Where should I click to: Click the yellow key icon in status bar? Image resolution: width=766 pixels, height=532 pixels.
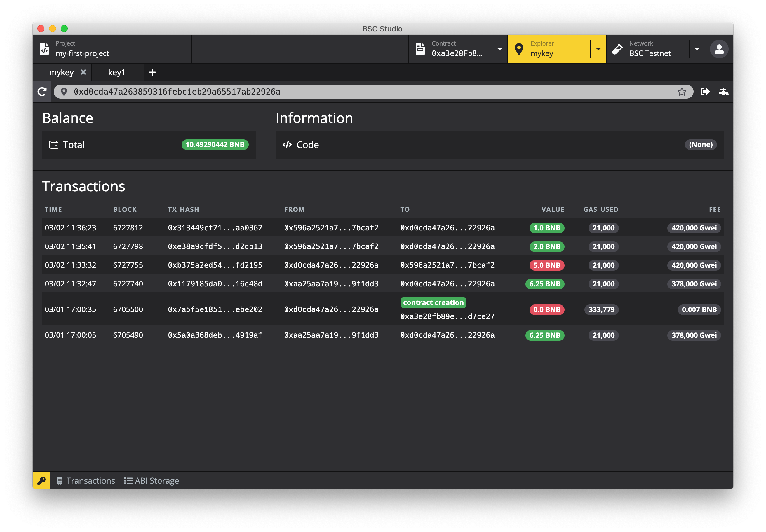click(x=41, y=480)
